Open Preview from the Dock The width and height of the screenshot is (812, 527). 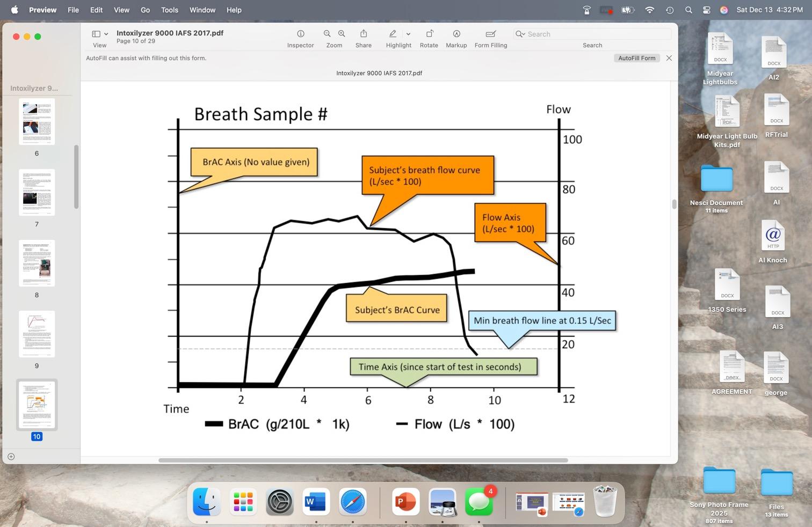[442, 502]
